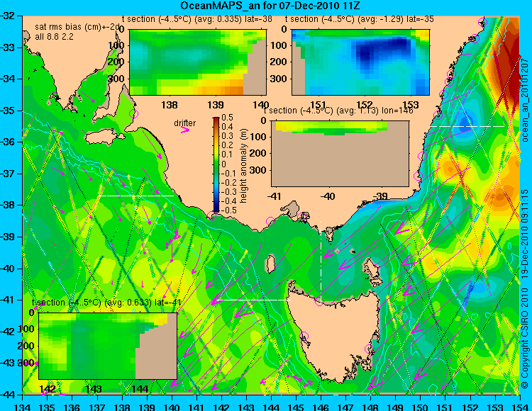This screenshot has height=411, width=532.
Task: Click the -44 label on the main latitude axis
Action: [8, 395]
